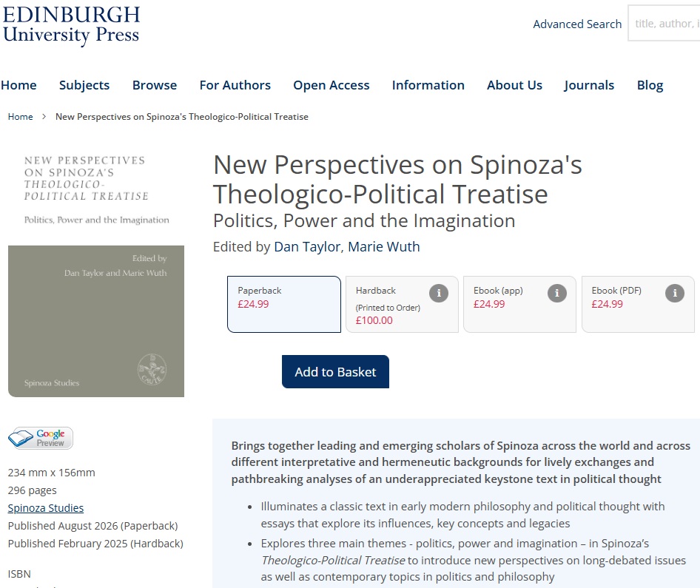
Task: Choose the Ebook (app) format option
Action: (x=519, y=304)
